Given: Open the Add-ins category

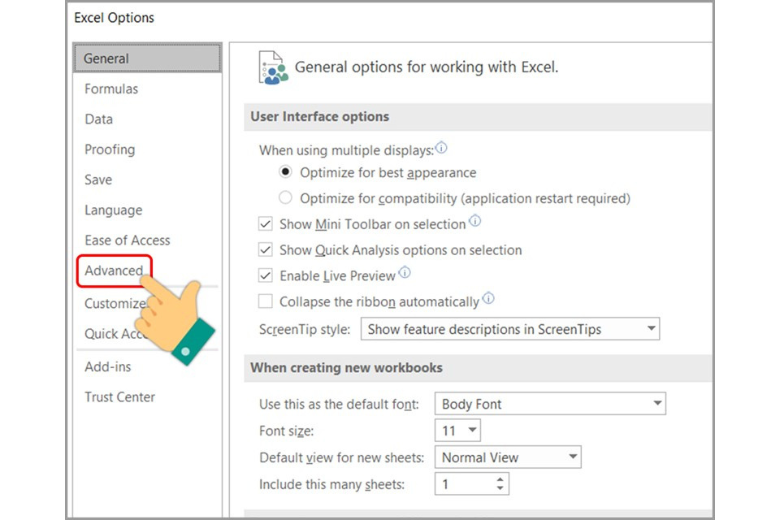Looking at the screenshot, I should click(108, 367).
